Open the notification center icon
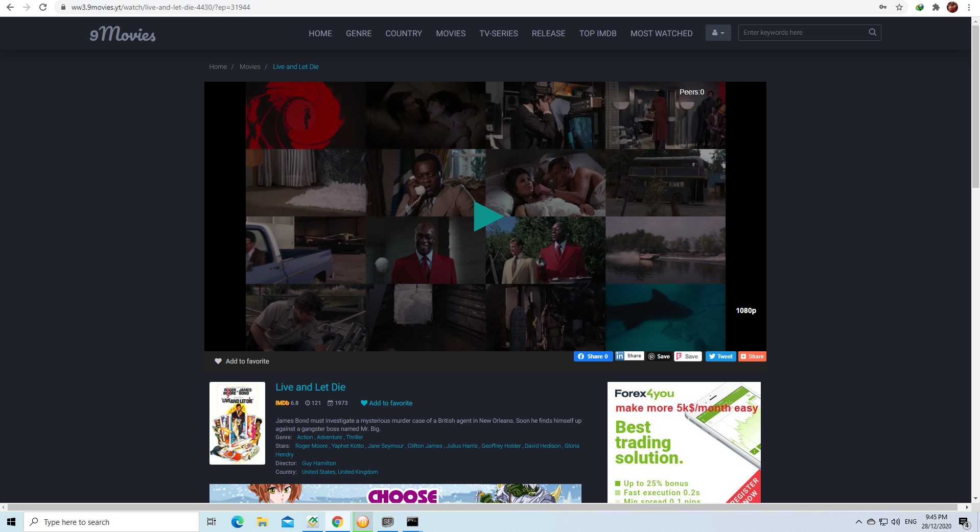980x532 pixels. tap(964, 522)
